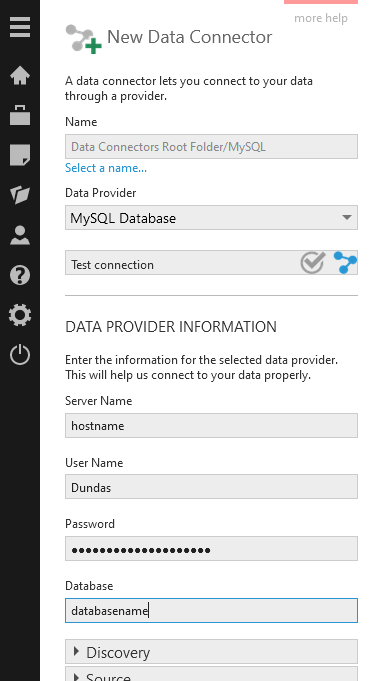Open the Data Provider dropdown
Image resolution: width=381 pixels, height=681 pixels.
(211, 218)
